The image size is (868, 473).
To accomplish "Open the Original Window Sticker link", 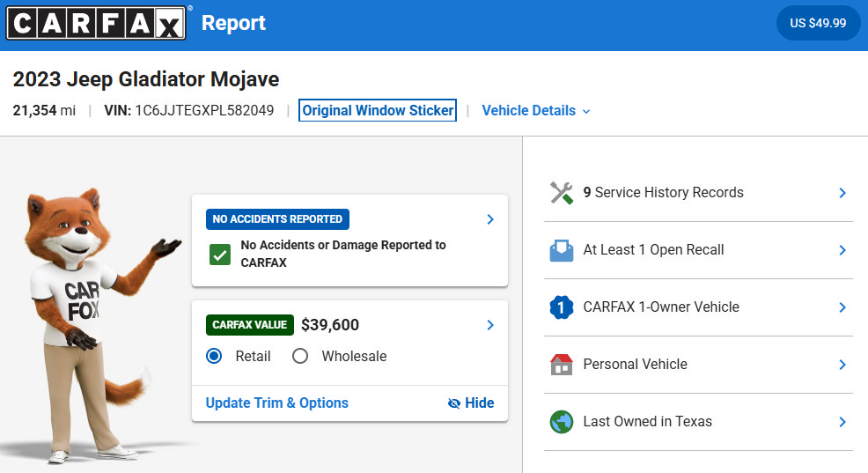I will click(x=378, y=110).
